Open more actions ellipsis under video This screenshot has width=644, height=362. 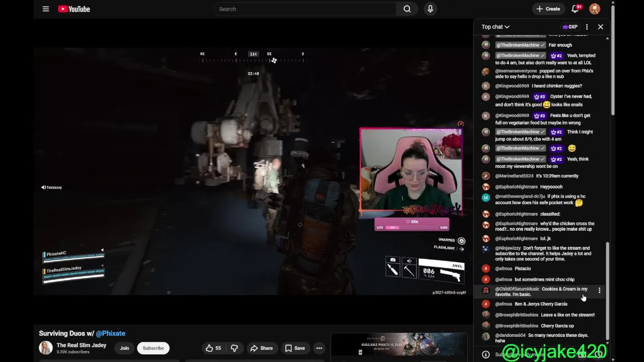click(319, 348)
